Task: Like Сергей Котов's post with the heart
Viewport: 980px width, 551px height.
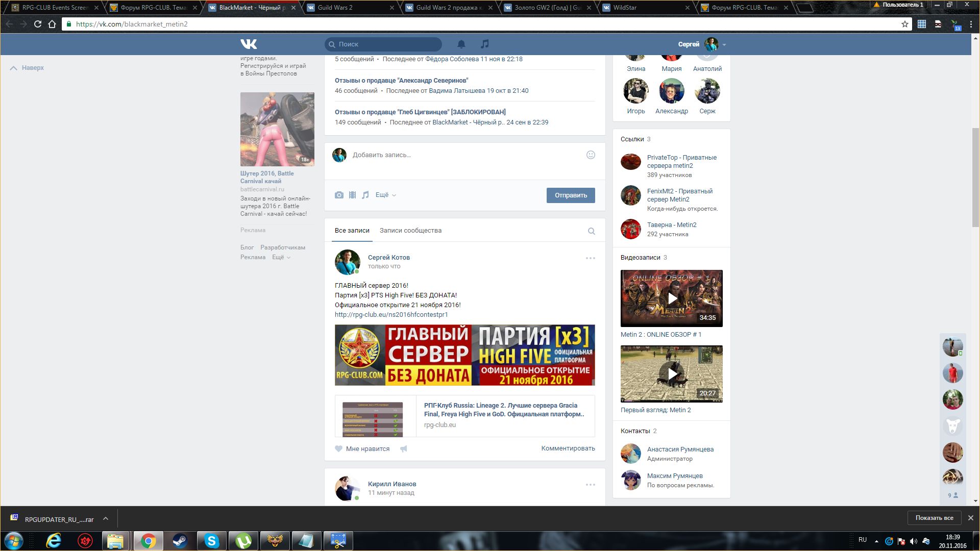Action: click(339, 449)
